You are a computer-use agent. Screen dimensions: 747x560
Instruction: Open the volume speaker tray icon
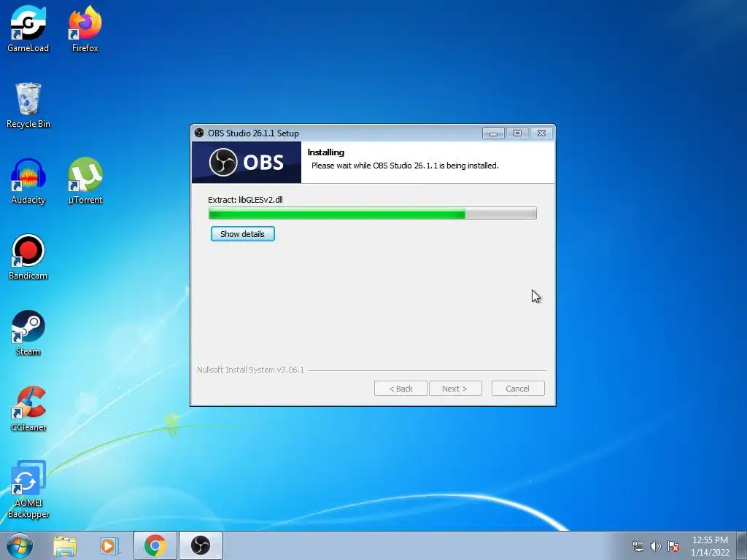tap(656, 546)
